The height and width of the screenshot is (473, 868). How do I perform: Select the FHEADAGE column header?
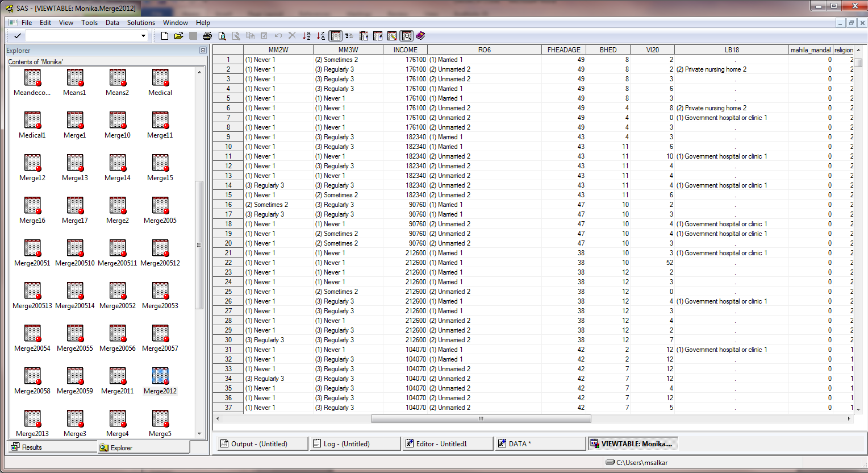(x=564, y=50)
